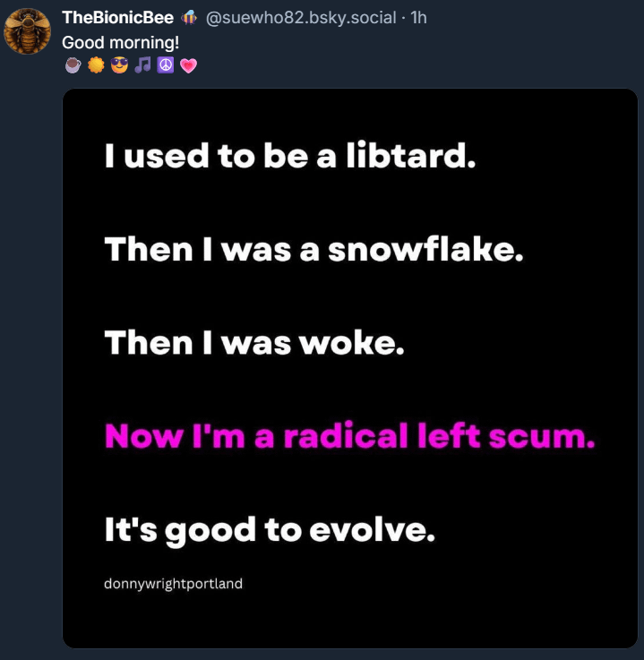The image size is (644, 660).
Task: Open TheBionicBee's bee profile avatar
Action: 28,33
